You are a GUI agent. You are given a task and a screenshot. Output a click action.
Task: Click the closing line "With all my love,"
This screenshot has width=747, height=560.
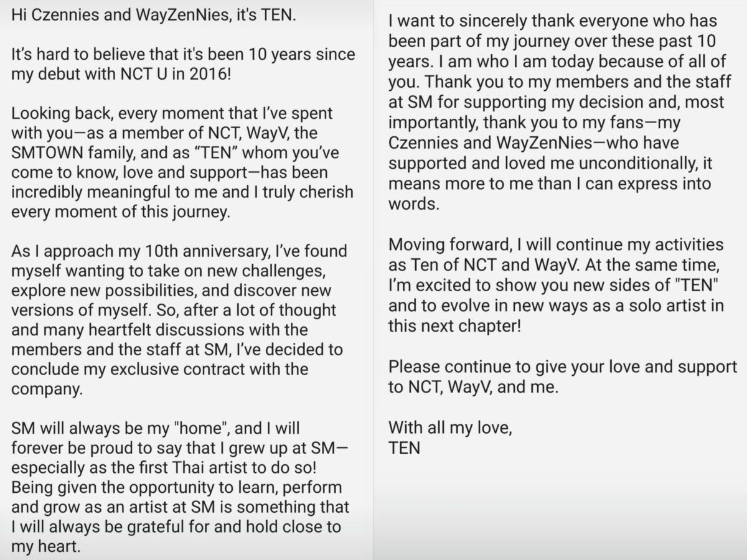450,428
